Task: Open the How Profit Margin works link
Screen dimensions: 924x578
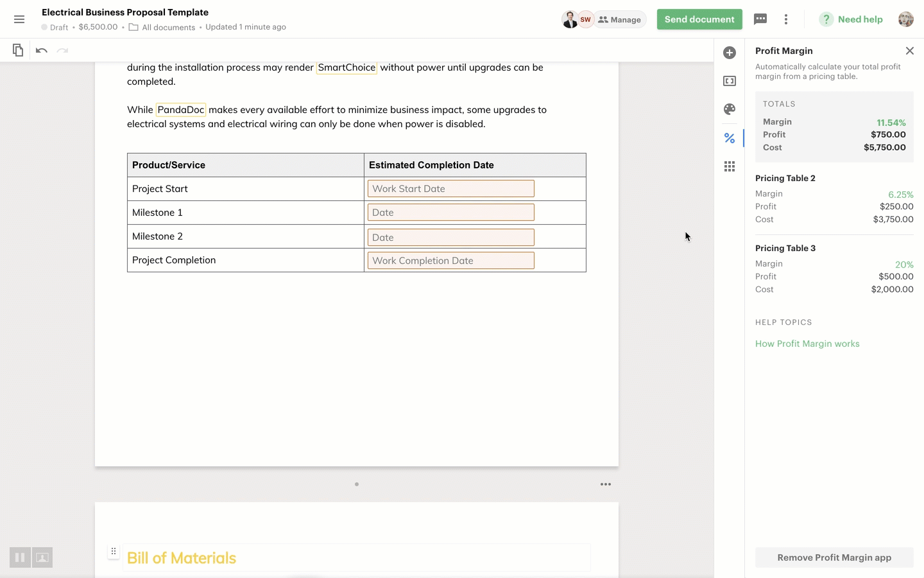Action: (807, 344)
